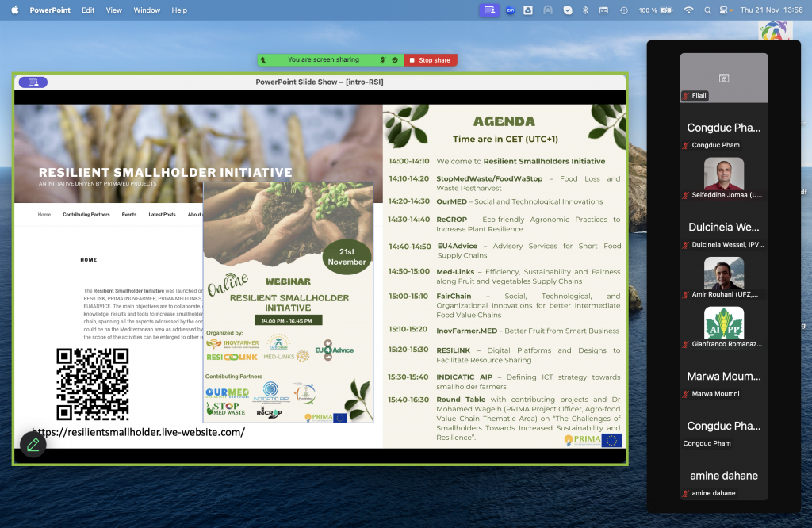Image resolution: width=812 pixels, height=528 pixels.
Task: Click the Time Machine icon in menu bar
Action: (624, 10)
